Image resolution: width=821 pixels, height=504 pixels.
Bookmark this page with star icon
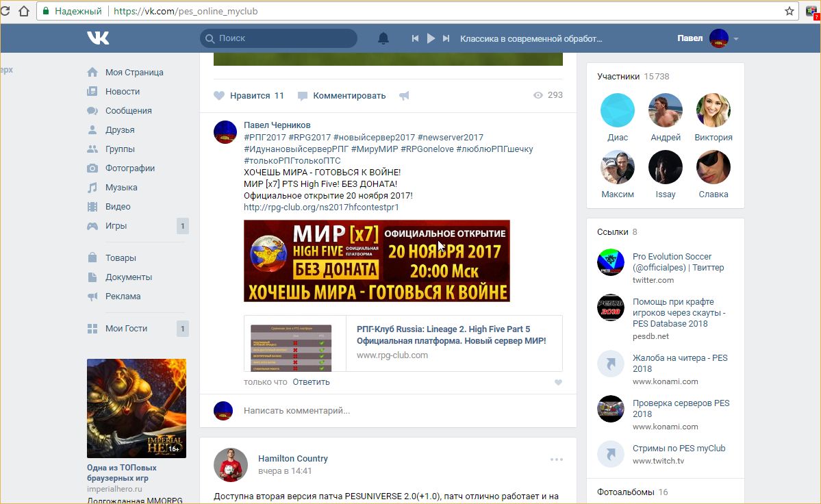pyautogui.click(x=790, y=11)
